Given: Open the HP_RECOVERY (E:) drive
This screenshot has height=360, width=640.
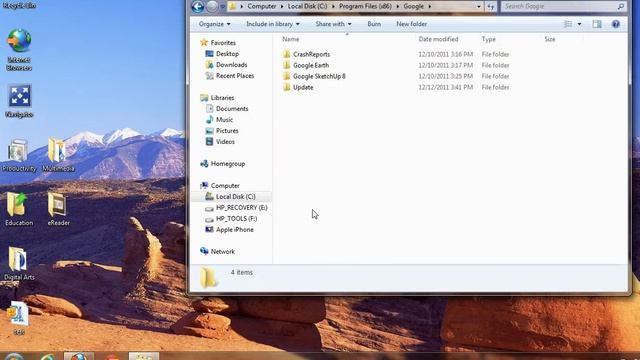Looking at the screenshot, I should tap(242, 208).
